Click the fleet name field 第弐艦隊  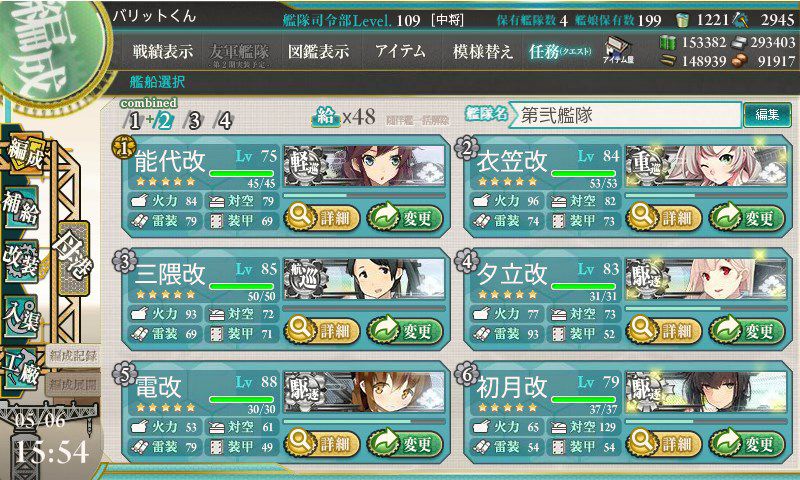[x=626, y=115]
